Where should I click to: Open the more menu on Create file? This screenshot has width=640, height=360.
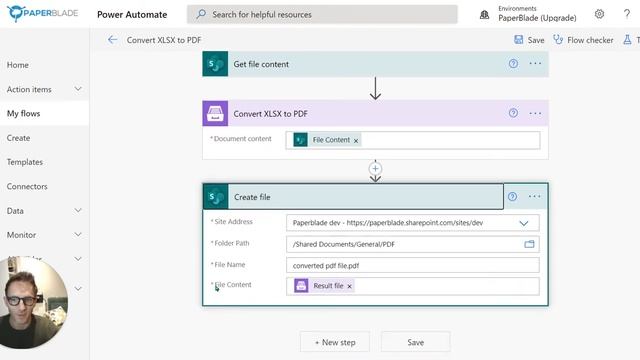(x=534, y=197)
